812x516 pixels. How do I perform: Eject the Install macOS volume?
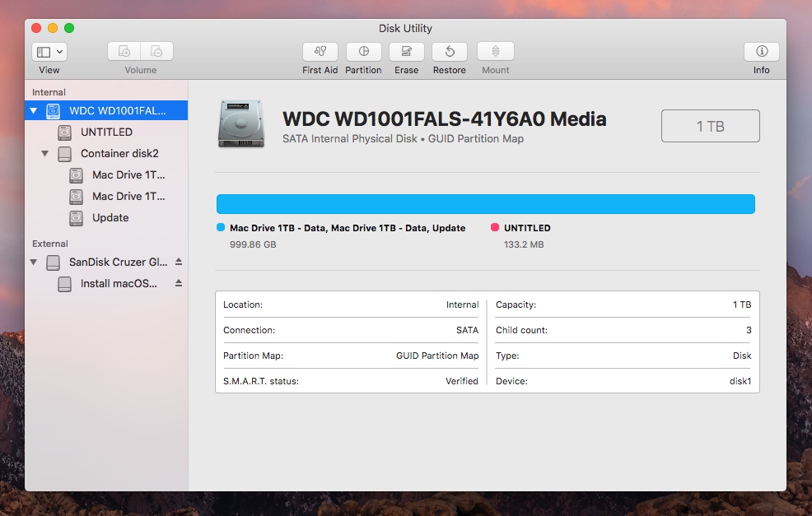(179, 283)
